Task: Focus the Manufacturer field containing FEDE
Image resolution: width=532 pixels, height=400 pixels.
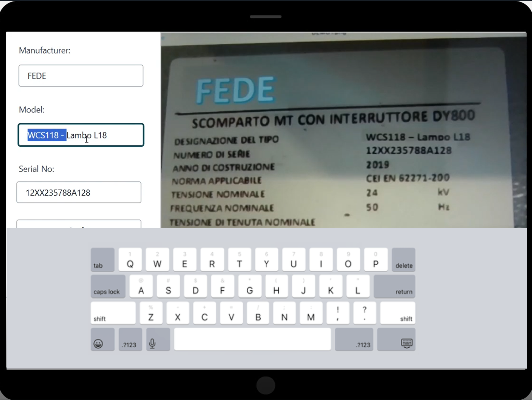Action: pyautogui.click(x=81, y=76)
